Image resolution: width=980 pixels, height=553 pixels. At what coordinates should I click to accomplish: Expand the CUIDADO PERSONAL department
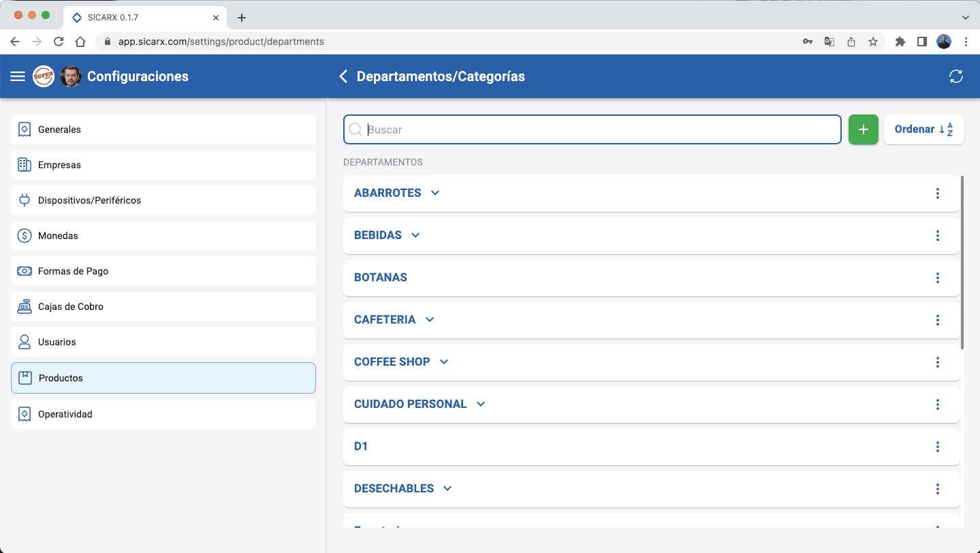[x=481, y=405]
